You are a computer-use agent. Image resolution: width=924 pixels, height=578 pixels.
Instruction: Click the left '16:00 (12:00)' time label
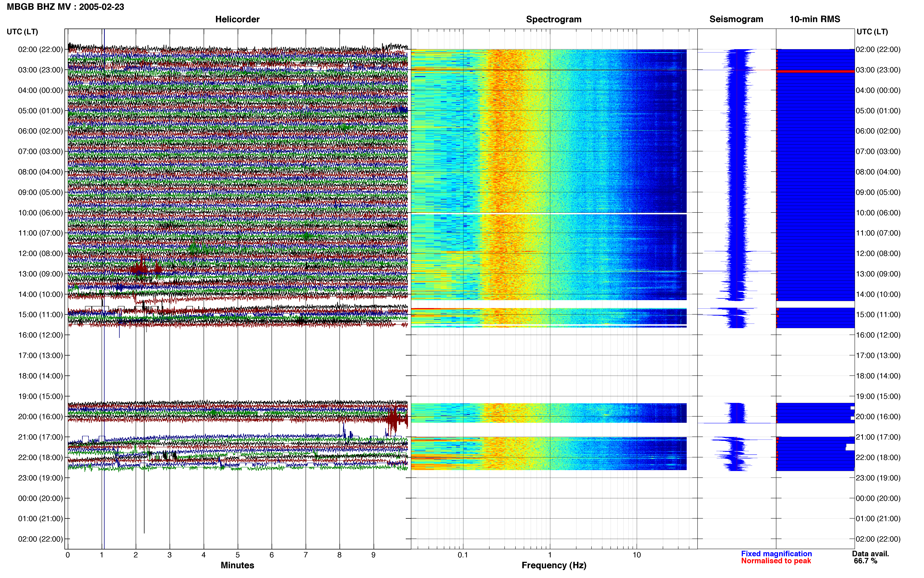click(x=40, y=335)
